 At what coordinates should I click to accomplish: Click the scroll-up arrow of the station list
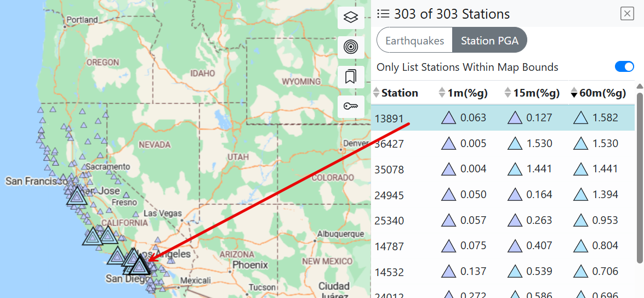pos(640,86)
